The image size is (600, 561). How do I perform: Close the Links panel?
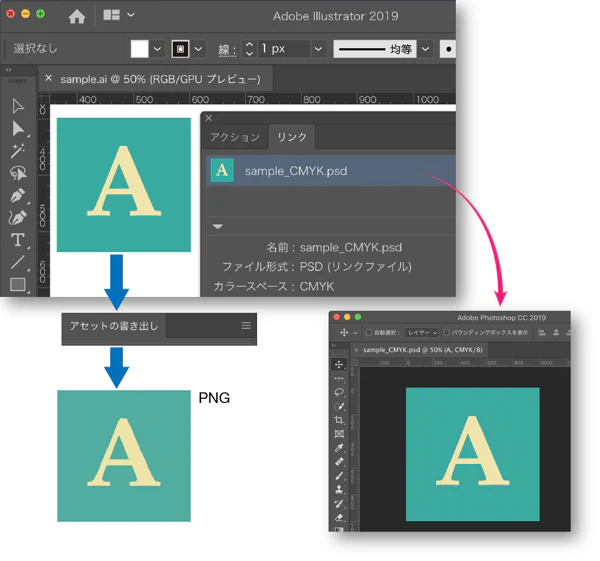point(209,118)
